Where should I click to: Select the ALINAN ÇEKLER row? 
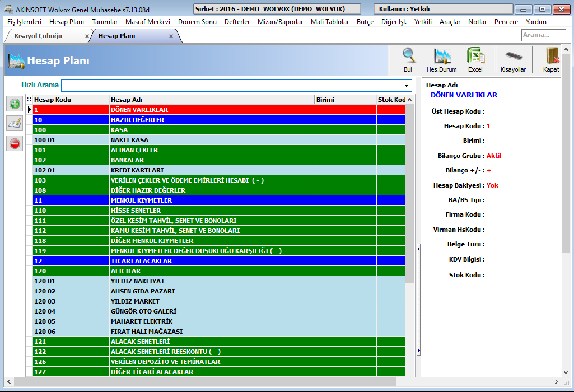tap(219, 150)
